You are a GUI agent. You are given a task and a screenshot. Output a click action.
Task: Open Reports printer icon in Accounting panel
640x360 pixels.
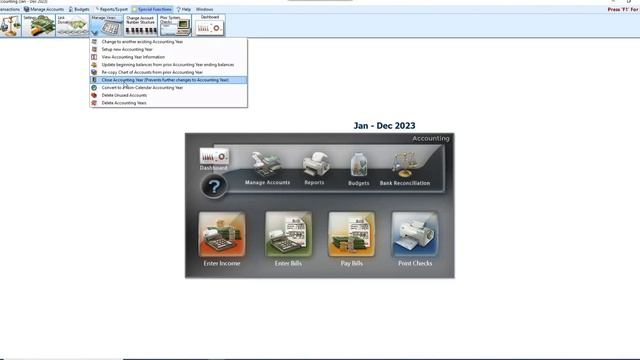tap(315, 168)
